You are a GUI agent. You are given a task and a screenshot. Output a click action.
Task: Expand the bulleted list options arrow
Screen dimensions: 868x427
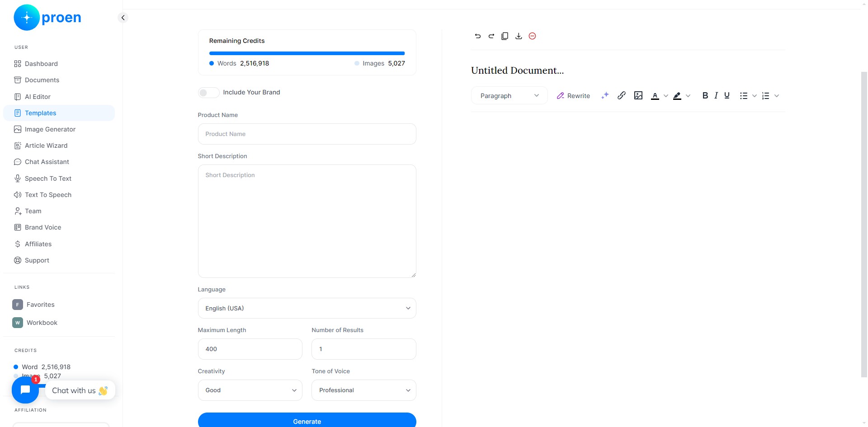click(755, 96)
